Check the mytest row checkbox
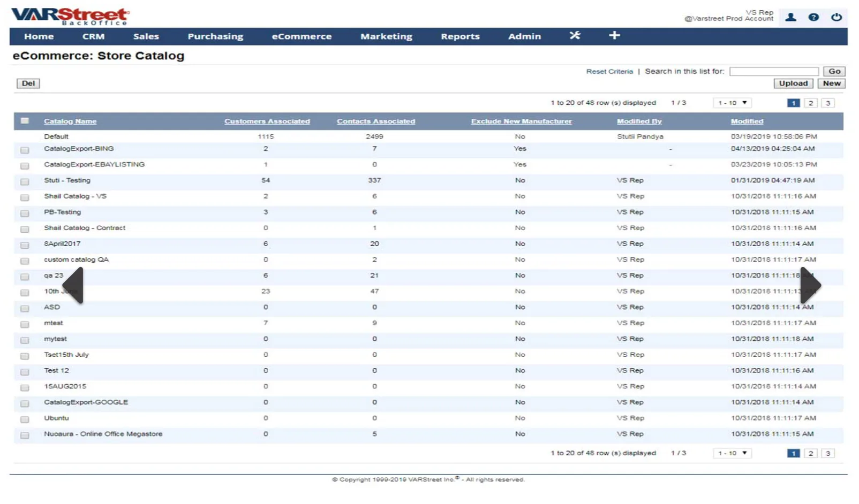The image size is (859, 504). click(25, 340)
